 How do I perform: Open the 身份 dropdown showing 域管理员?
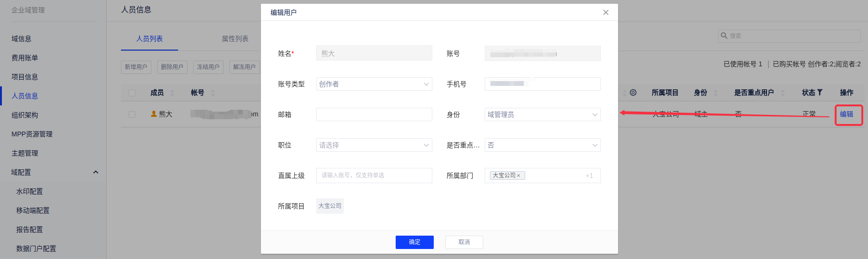pyautogui.click(x=542, y=114)
